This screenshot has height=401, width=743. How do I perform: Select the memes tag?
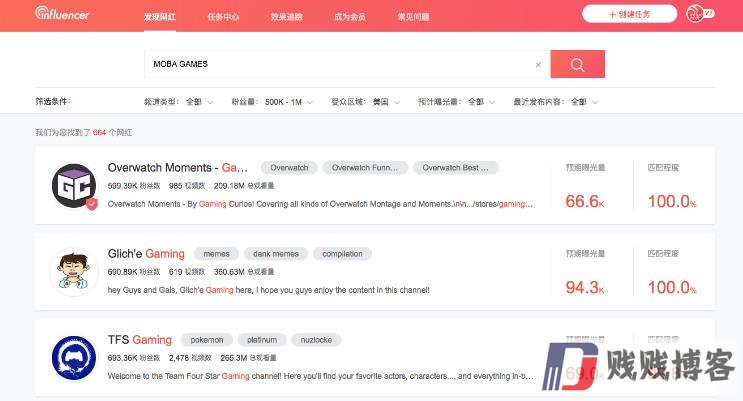point(217,254)
